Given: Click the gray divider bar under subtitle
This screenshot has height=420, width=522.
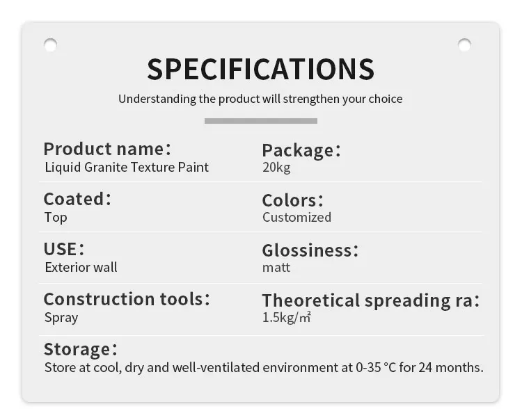Looking at the screenshot, I should 261,121.
